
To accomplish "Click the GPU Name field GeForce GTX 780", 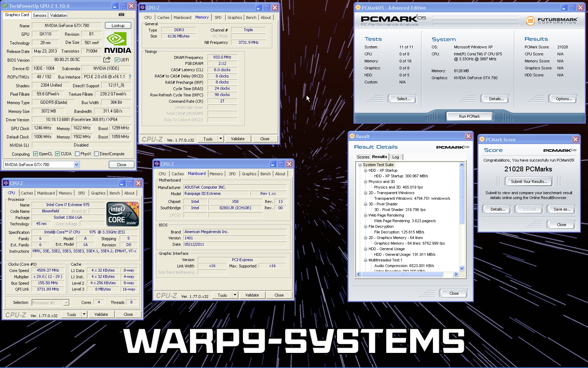I will coord(66,25).
